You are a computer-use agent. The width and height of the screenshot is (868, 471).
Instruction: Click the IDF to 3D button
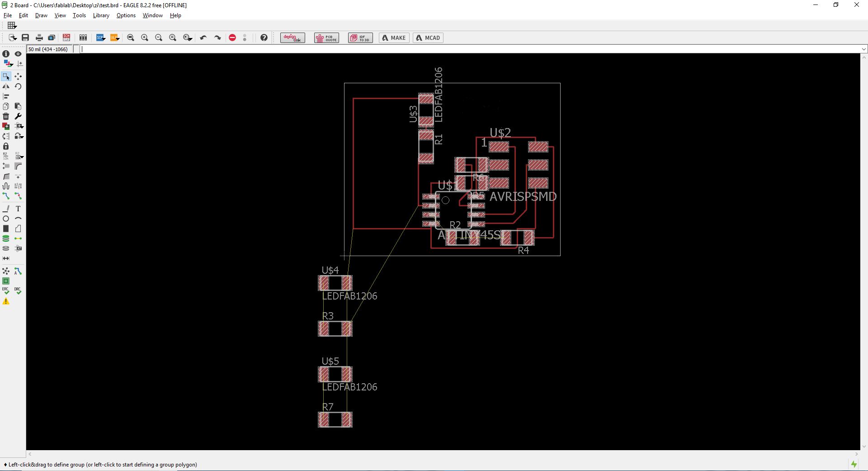(x=360, y=38)
